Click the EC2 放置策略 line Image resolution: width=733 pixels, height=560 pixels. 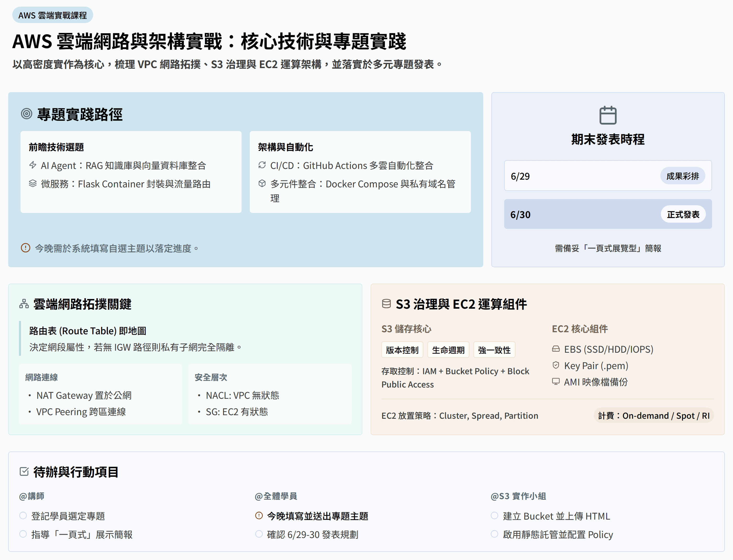[x=460, y=415]
